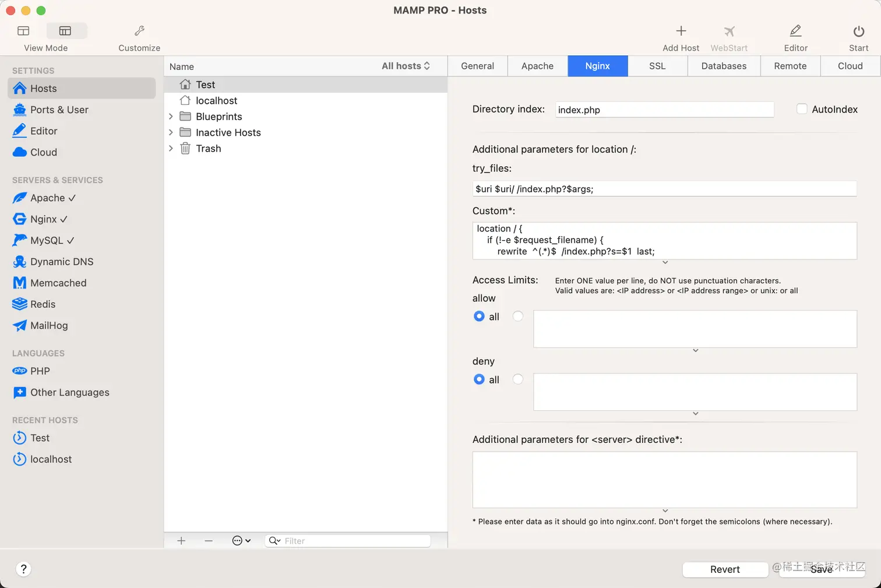This screenshot has width=881, height=588.
Task: Click the server directive parameters text area
Action: pyautogui.click(x=664, y=480)
